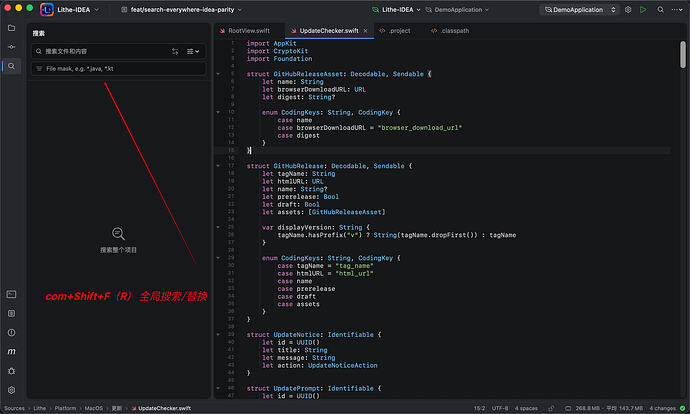
Task: Click the 更新 breadcrumb
Action: [x=116, y=408]
